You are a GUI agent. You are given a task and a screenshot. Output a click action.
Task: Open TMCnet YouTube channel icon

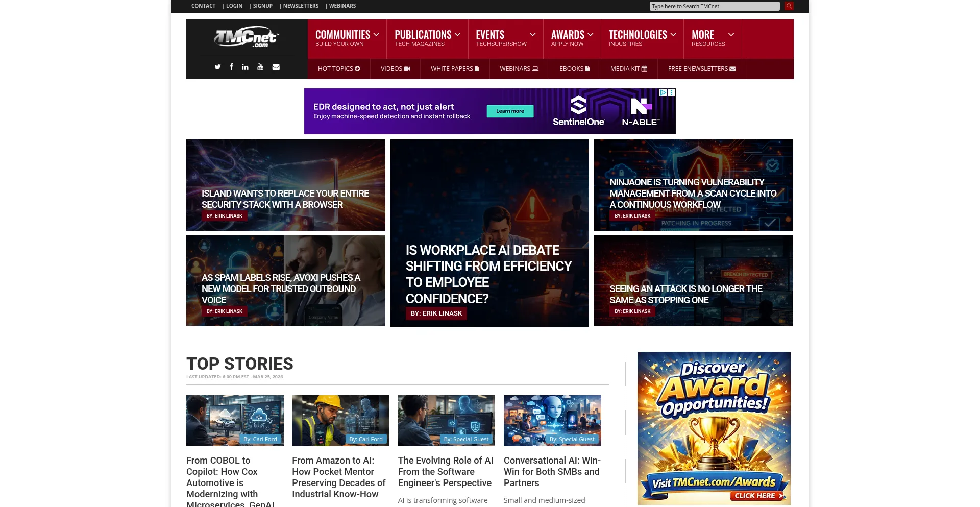click(260, 67)
